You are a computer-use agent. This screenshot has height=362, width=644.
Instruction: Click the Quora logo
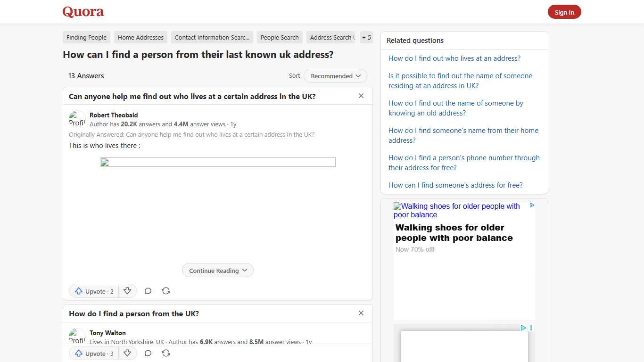(83, 12)
